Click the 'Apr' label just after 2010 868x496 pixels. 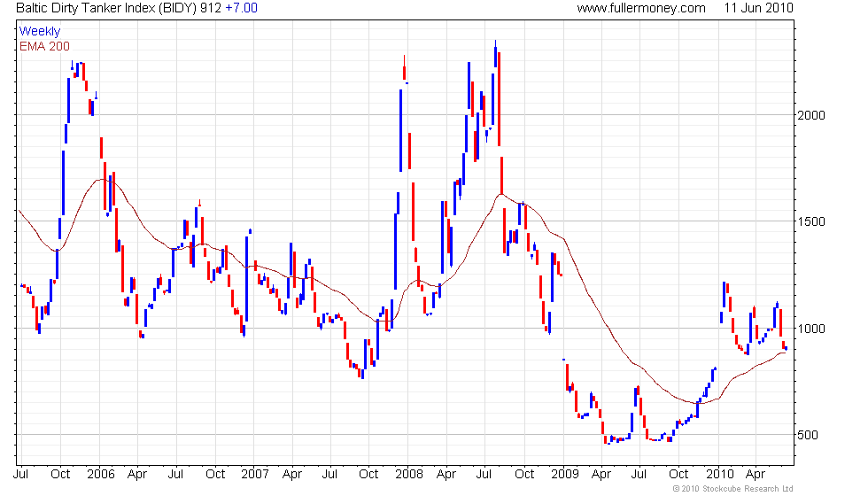tap(755, 474)
